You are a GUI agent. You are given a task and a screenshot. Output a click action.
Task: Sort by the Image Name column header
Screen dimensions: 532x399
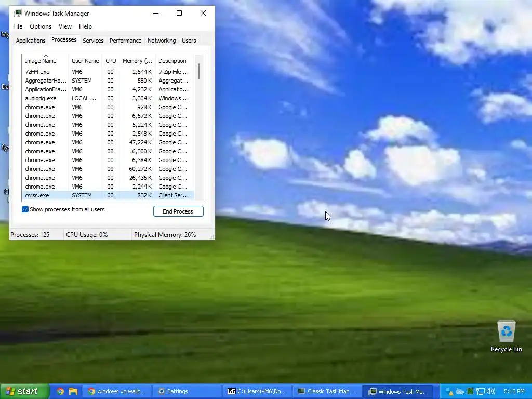pos(45,61)
